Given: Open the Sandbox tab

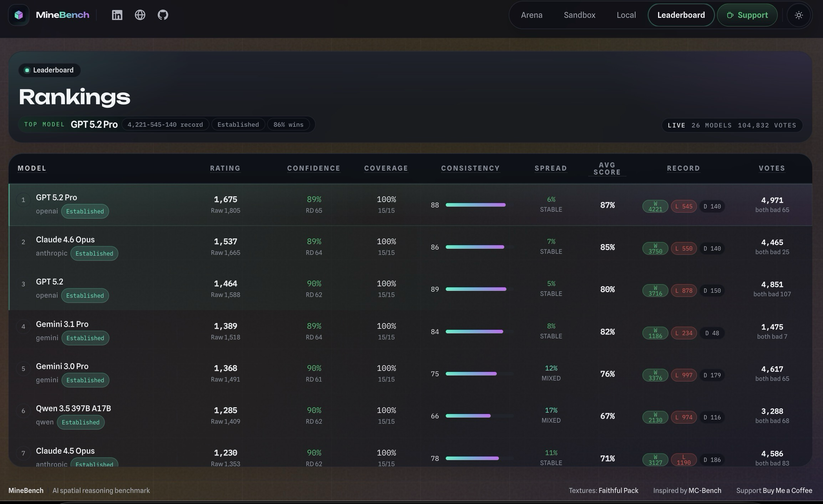Looking at the screenshot, I should coord(579,15).
